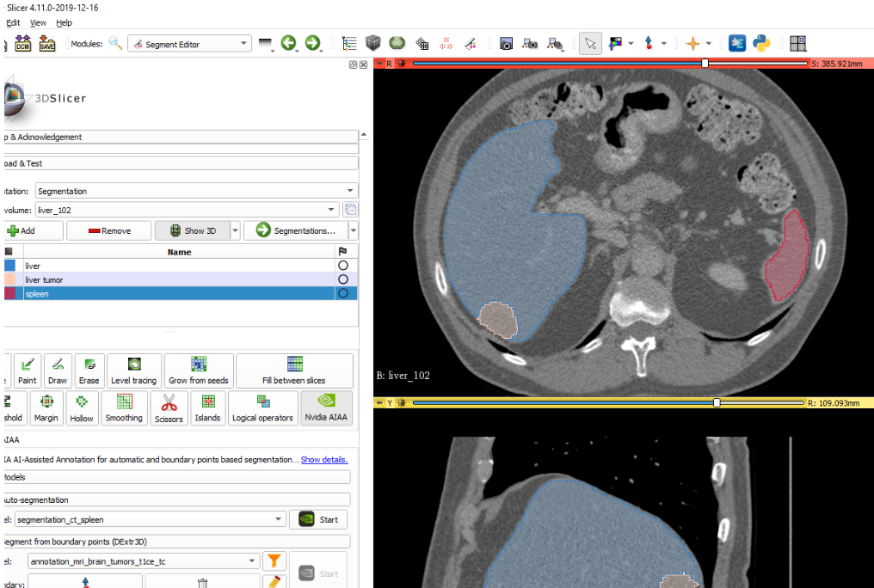Pick the Erase effect tool
Screen dimensions: 874x588
(89, 371)
